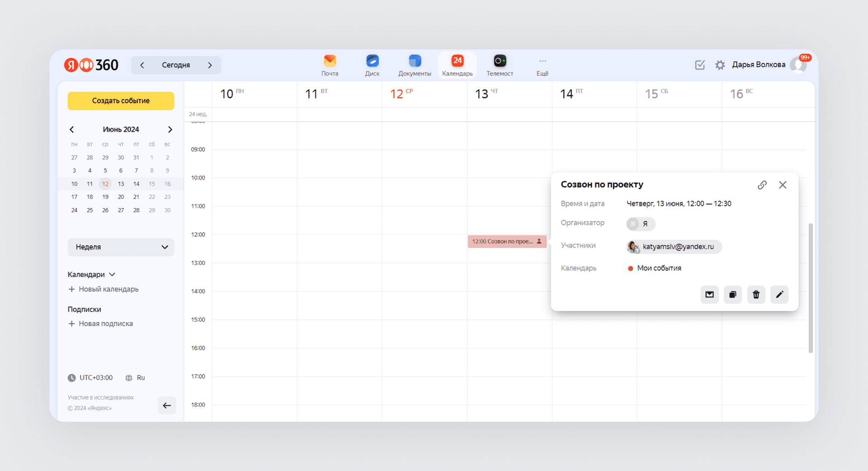Select day 14 ПТ column header
Viewport: 868px width, 471px height.
pyautogui.click(x=571, y=94)
